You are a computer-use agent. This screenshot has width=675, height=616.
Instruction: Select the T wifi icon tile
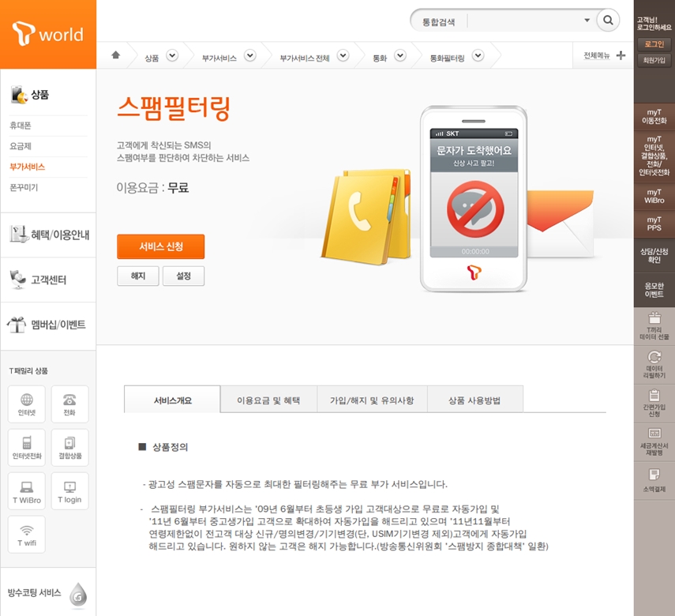(27, 535)
